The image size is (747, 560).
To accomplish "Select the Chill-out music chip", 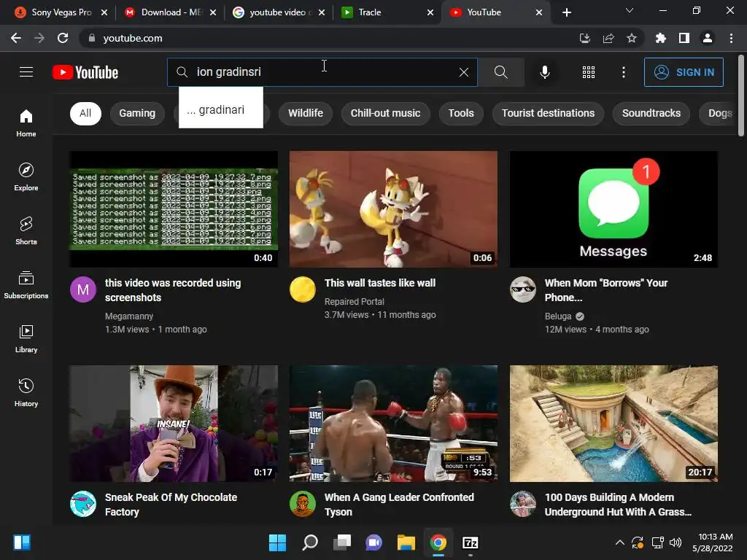I will click(385, 113).
